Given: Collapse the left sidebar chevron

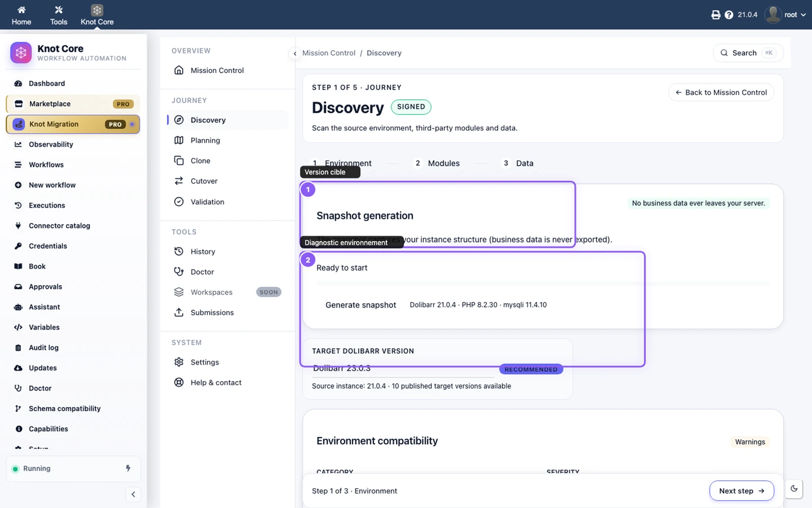Looking at the screenshot, I should tap(133, 494).
